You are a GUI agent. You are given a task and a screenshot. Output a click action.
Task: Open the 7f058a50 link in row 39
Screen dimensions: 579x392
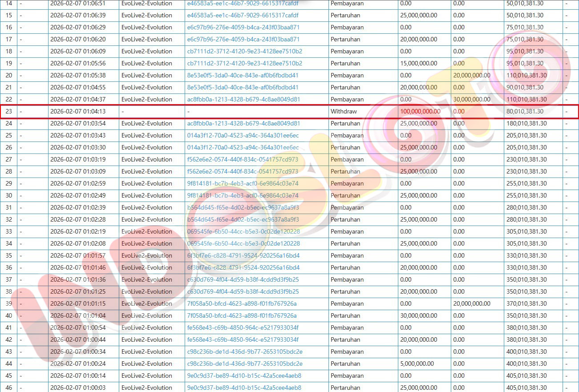242,303
